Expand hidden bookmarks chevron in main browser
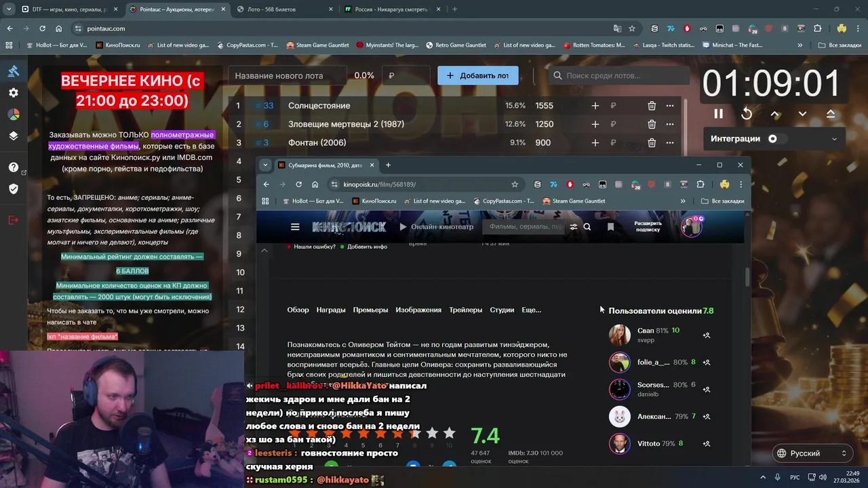868x488 pixels. point(800,45)
